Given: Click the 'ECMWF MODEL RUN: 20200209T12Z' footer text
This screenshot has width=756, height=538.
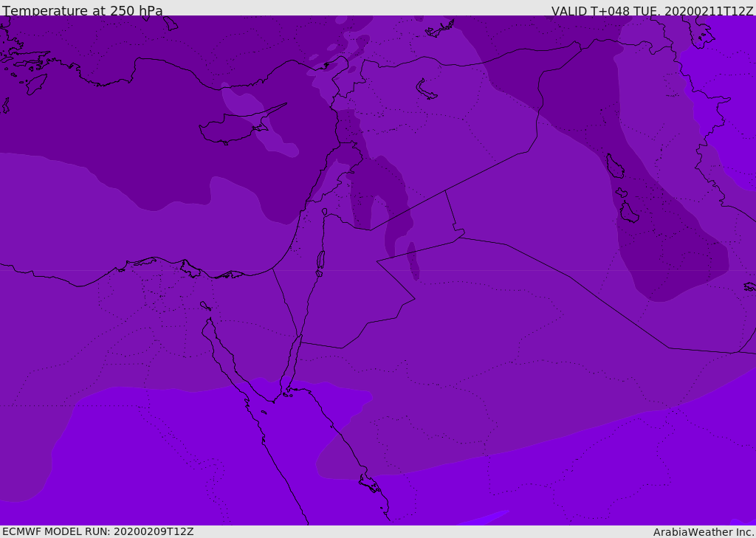Looking at the screenshot, I should [98, 531].
